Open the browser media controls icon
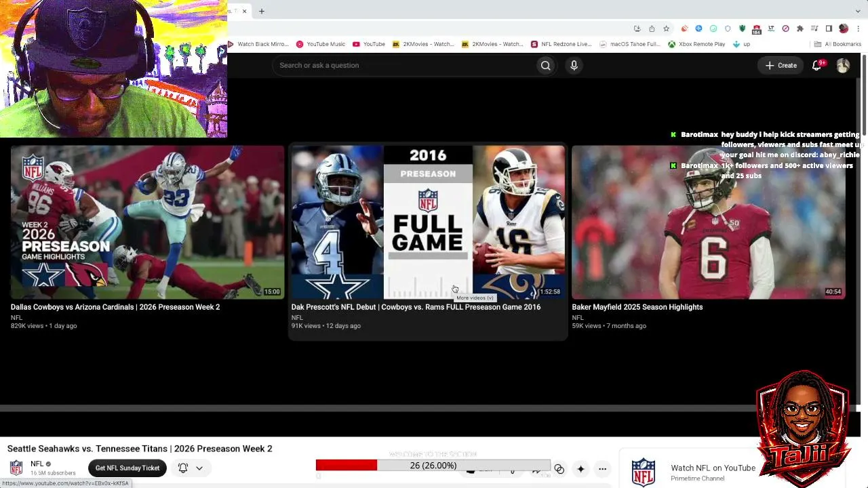This screenshot has height=488, width=868. point(814,28)
